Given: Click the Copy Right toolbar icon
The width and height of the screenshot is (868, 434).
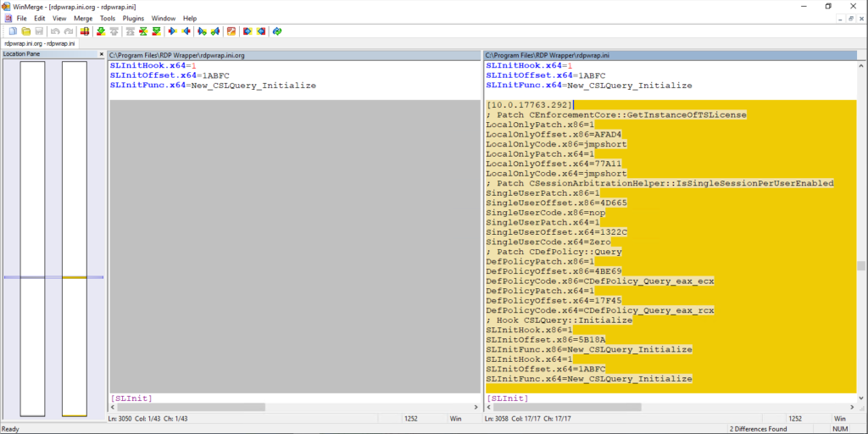Looking at the screenshot, I should coord(172,31).
